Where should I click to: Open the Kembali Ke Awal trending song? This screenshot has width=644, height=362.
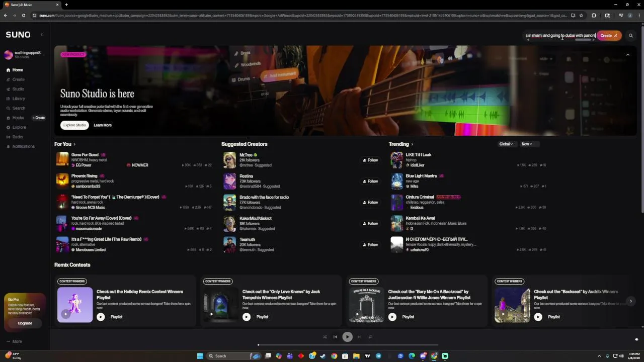click(420, 218)
